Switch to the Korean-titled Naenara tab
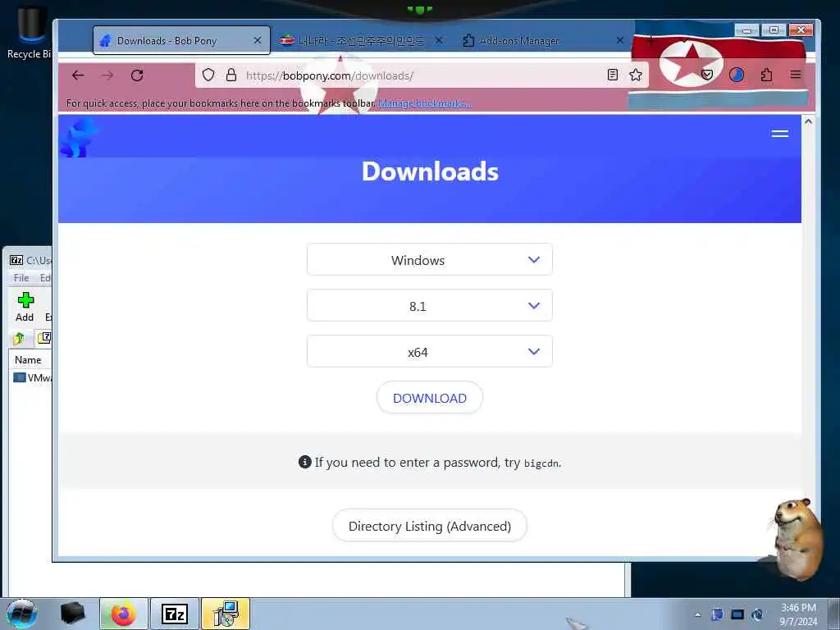The width and height of the screenshot is (840, 630). click(361, 41)
